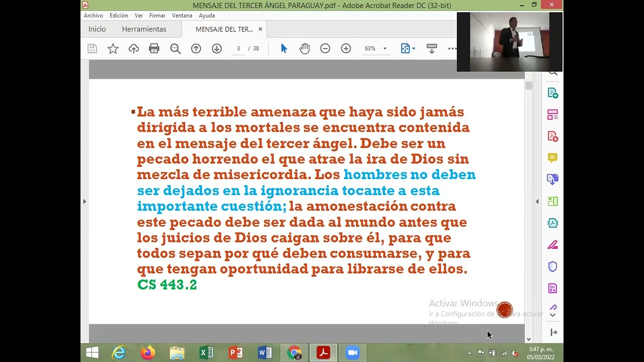This screenshot has width=644, height=362.
Task: Open the Archivo menu
Action: click(94, 16)
